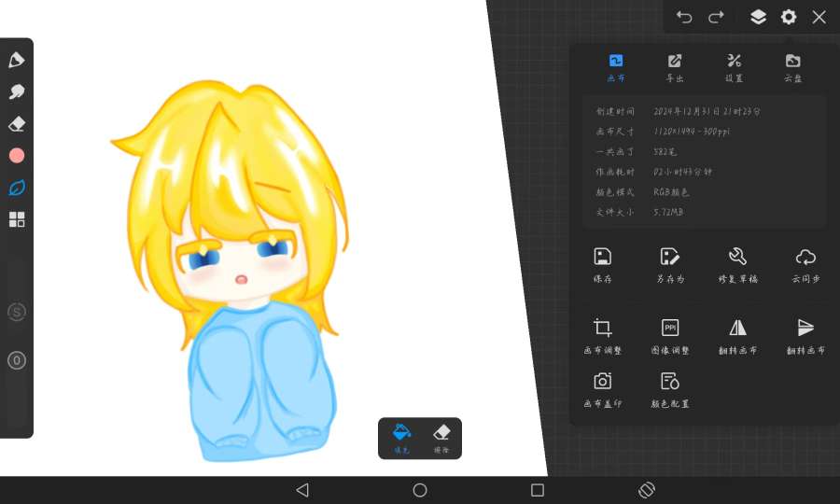Click the 5.72MB file size value
This screenshot has height=504, width=840.
coord(668,212)
